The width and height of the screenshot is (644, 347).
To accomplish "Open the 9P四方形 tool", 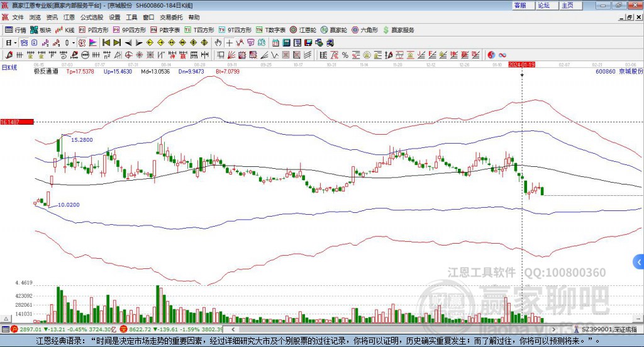I will coord(130,30).
